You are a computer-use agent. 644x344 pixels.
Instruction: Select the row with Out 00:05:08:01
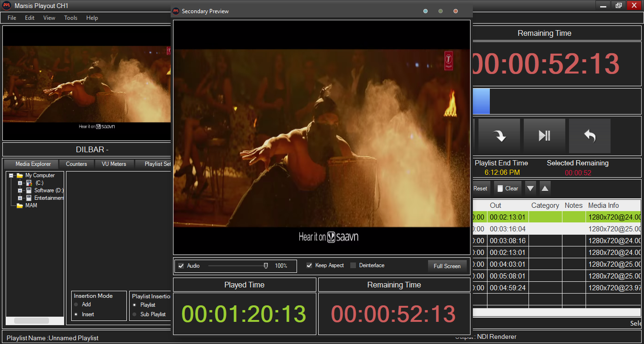tap(556, 276)
